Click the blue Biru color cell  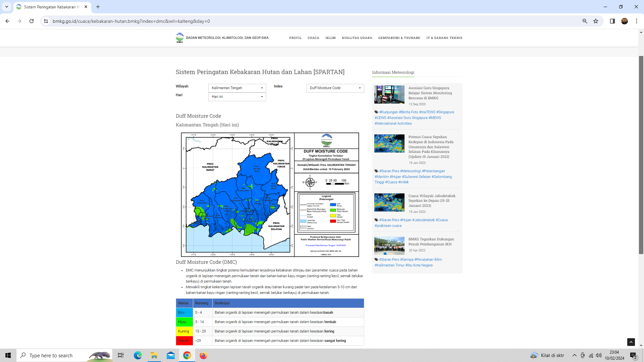184,312
